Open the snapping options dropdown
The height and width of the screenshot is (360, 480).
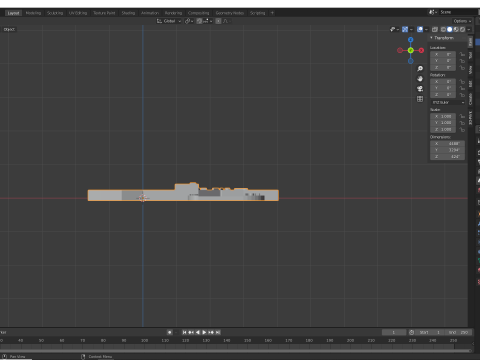point(207,21)
